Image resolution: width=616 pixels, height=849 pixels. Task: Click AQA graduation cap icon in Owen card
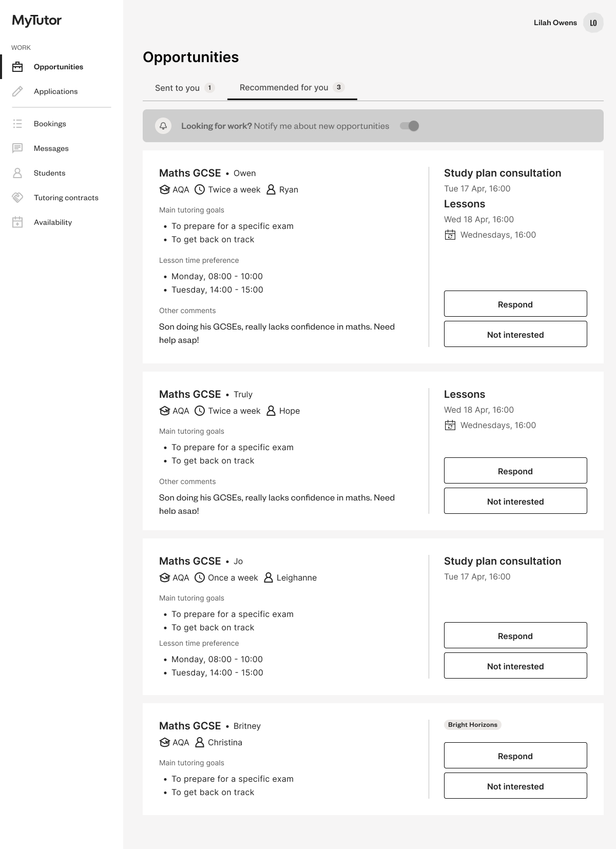tap(165, 189)
